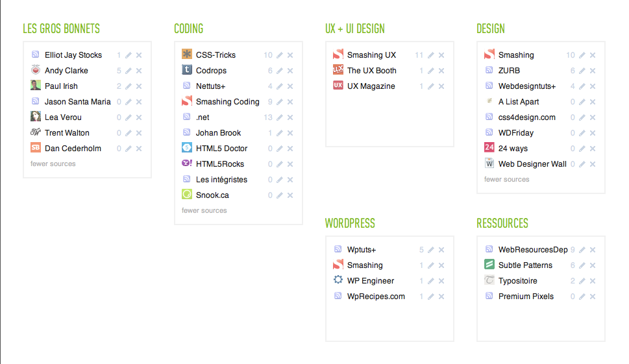
Task: Remove Typositoire from Ressources
Action: 593,281
